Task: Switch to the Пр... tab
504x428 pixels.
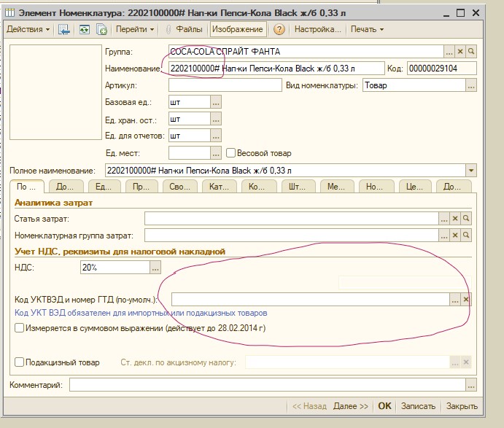Action: 141,187
